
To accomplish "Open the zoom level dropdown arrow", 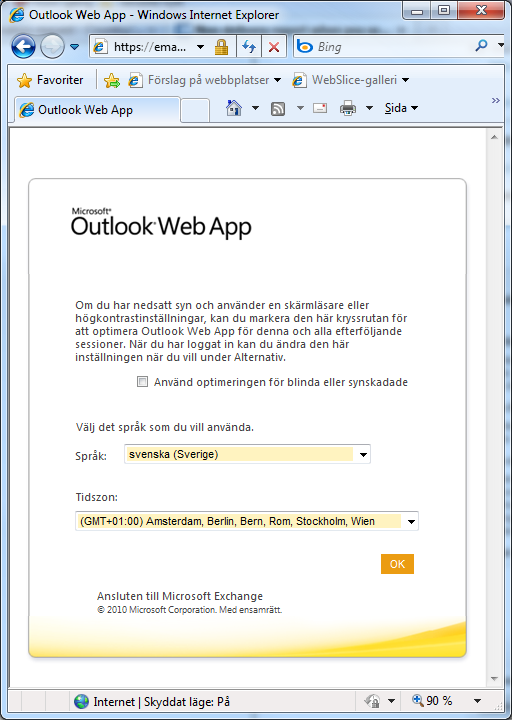I will coord(478,701).
